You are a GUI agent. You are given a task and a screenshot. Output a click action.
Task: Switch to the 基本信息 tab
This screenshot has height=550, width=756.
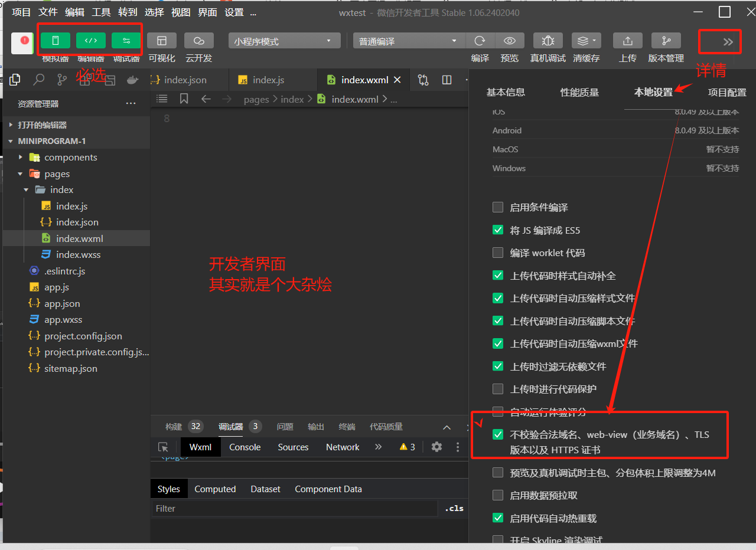506,92
